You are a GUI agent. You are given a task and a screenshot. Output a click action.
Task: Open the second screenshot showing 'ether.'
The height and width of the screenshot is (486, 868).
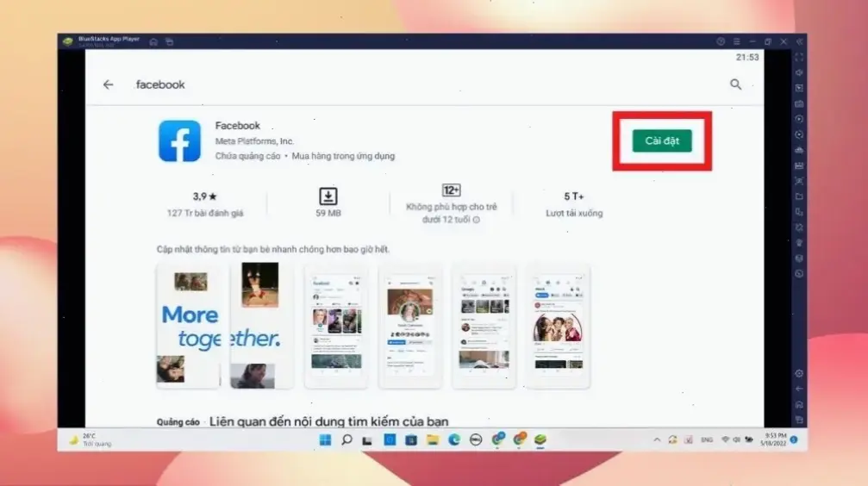click(x=261, y=326)
